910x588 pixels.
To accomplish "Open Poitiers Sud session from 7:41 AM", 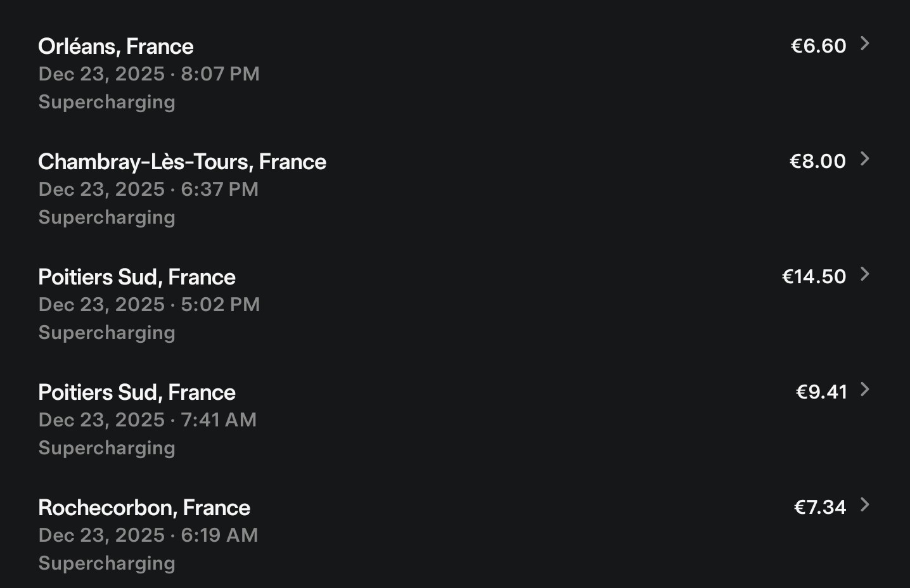I will pyautogui.click(x=137, y=392).
